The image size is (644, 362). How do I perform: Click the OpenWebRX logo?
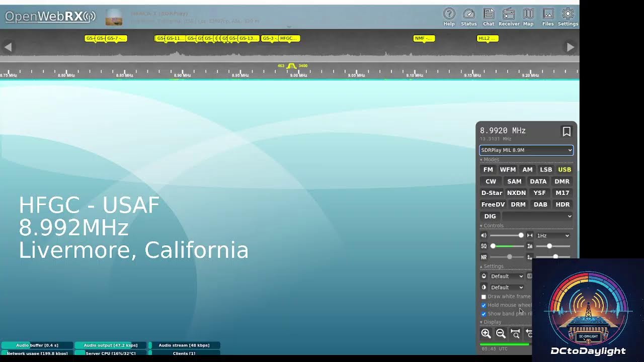coord(50,17)
